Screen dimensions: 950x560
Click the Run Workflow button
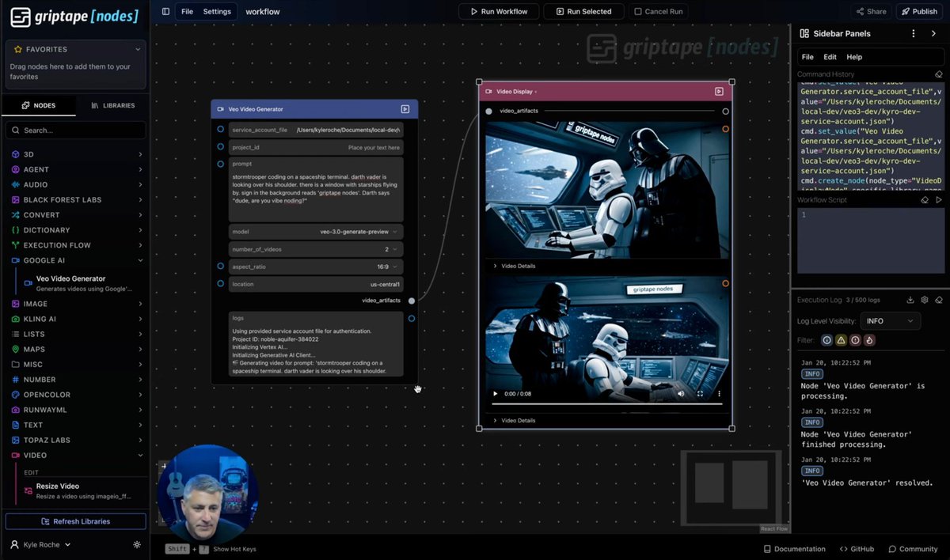499,12
